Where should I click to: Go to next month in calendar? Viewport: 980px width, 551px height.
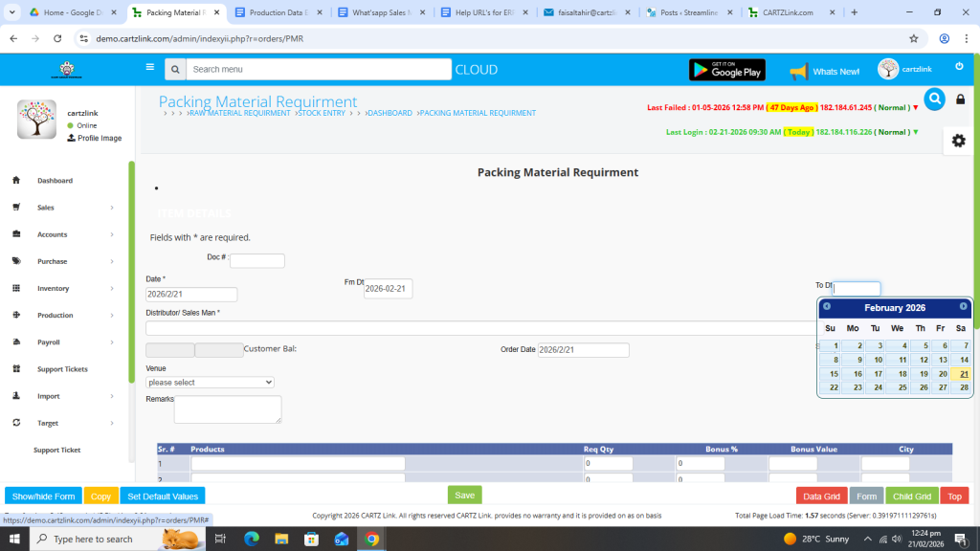point(963,307)
